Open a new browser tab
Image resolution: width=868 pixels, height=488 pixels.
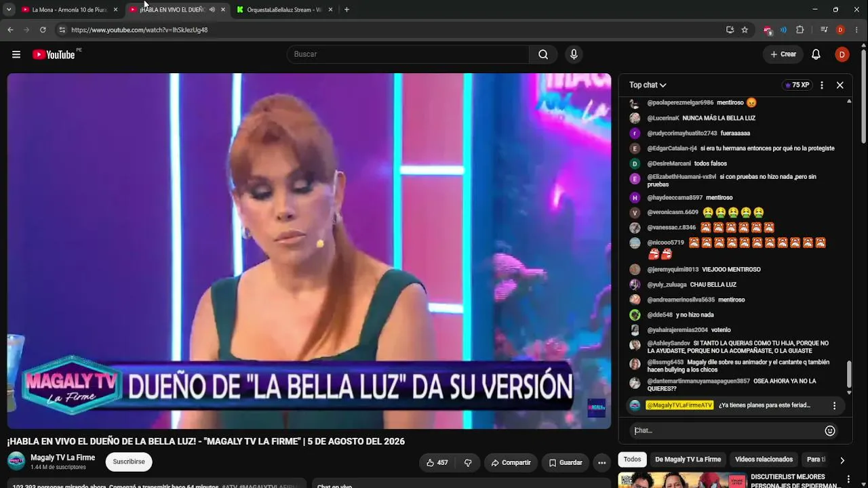pyautogui.click(x=347, y=9)
